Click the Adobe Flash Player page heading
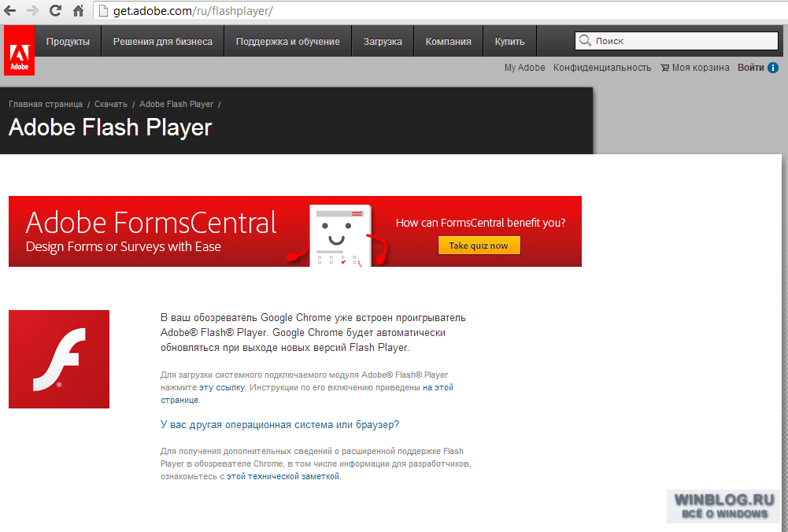 click(110, 127)
